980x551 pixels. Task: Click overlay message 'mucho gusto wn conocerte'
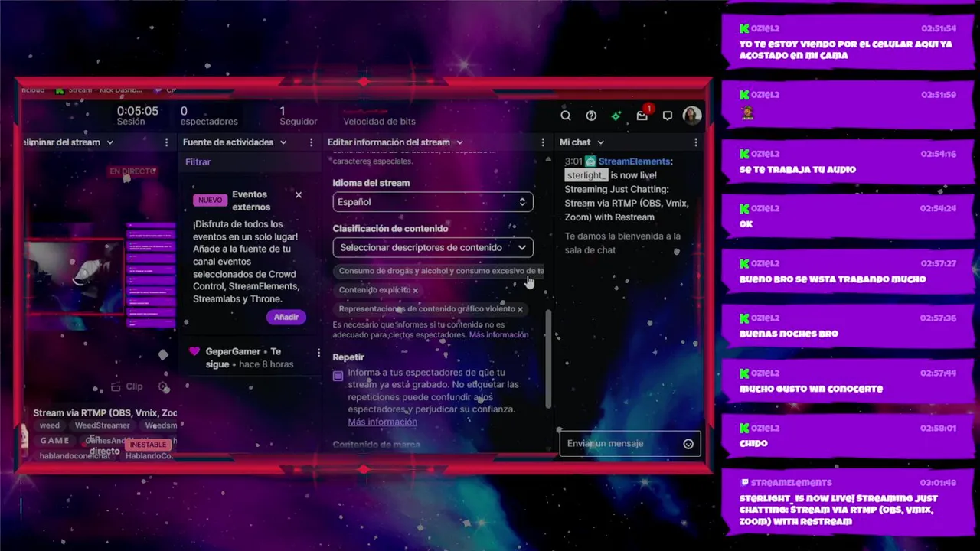point(810,389)
